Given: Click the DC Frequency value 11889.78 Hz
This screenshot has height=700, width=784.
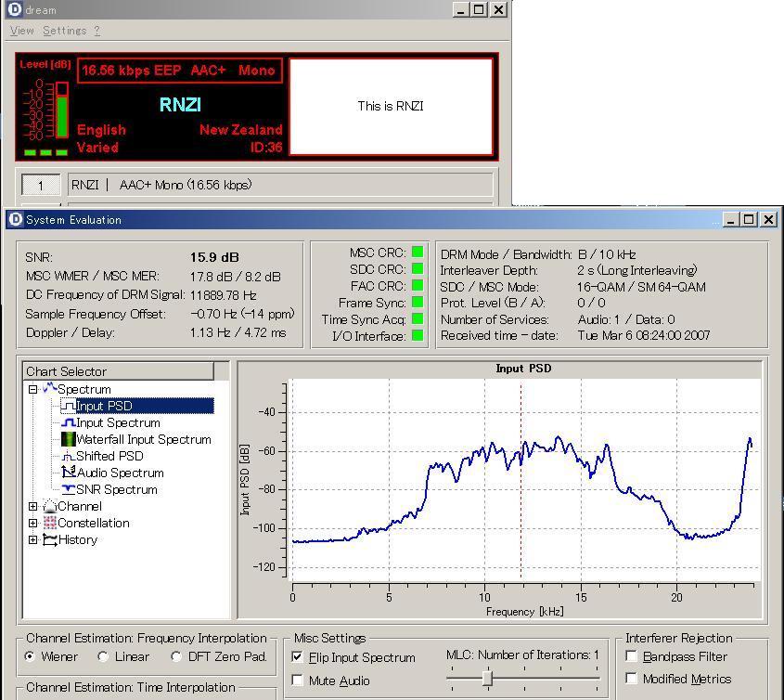Looking at the screenshot, I should pos(224,295).
